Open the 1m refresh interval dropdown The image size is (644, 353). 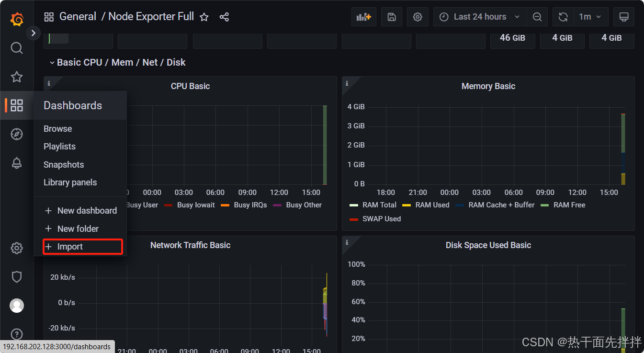point(591,17)
